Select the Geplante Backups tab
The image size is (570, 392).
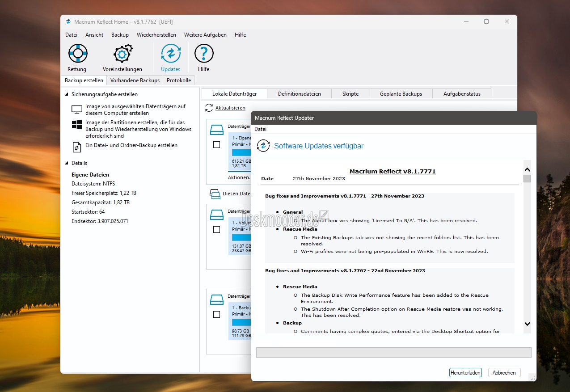point(401,94)
